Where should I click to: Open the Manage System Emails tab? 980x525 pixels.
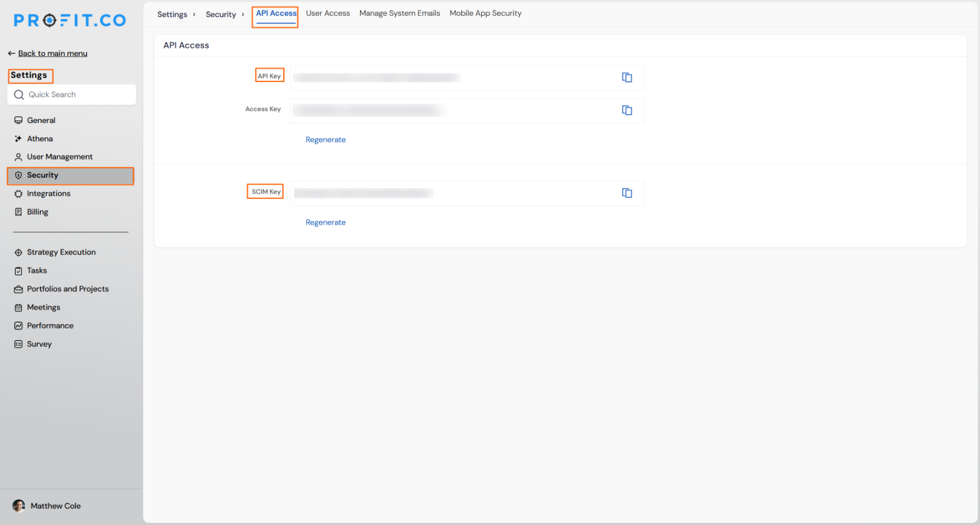400,13
